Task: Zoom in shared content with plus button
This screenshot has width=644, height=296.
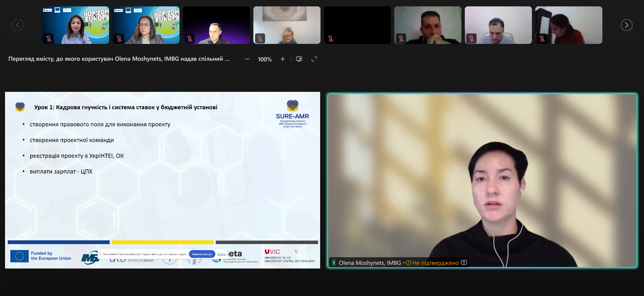Action: coord(283,59)
